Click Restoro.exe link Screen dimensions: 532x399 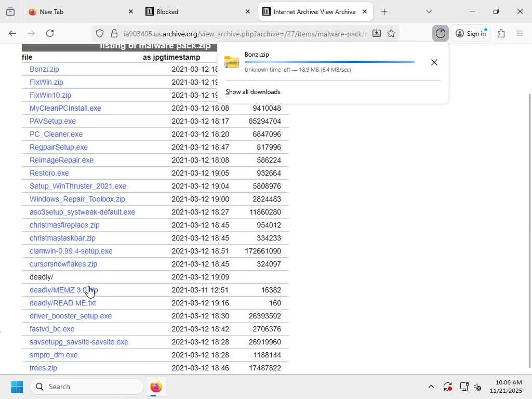click(x=49, y=173)
